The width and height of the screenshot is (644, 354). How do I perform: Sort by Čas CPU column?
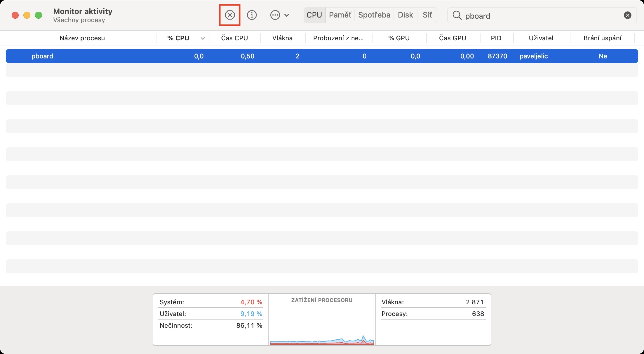[234, 38]
